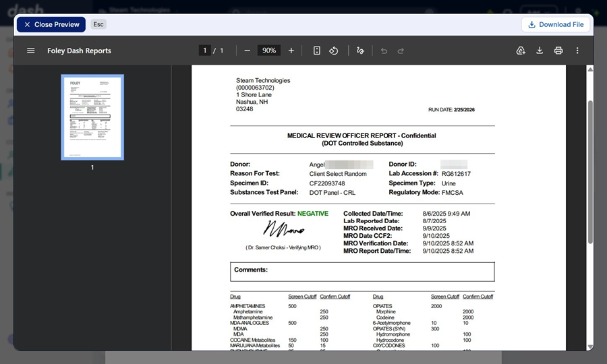Click the undo arrow in toolbar
This screenshot has height=364, width=607.
pos(384,51)
